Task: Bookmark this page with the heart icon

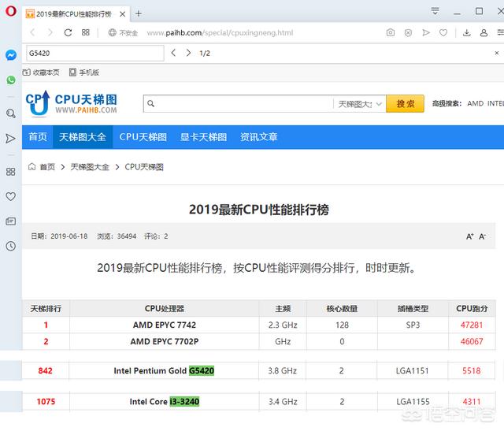Action: tap(443, 32)
